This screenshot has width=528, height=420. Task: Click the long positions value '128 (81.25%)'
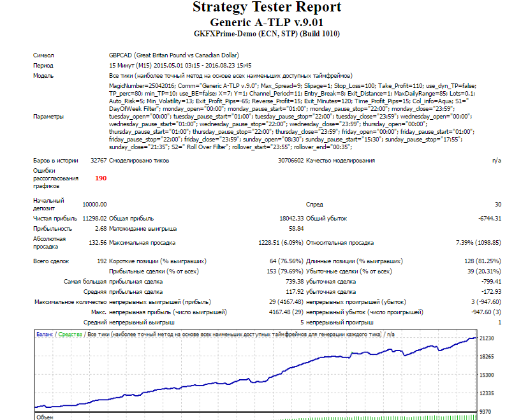[483, 261]
